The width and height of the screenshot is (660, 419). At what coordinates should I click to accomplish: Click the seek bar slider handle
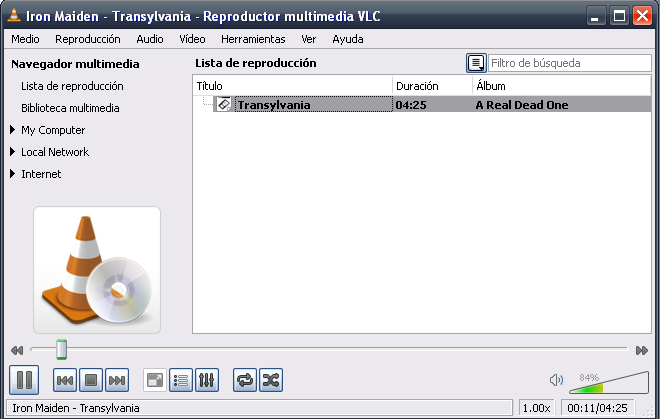click(x=61, y=350)
